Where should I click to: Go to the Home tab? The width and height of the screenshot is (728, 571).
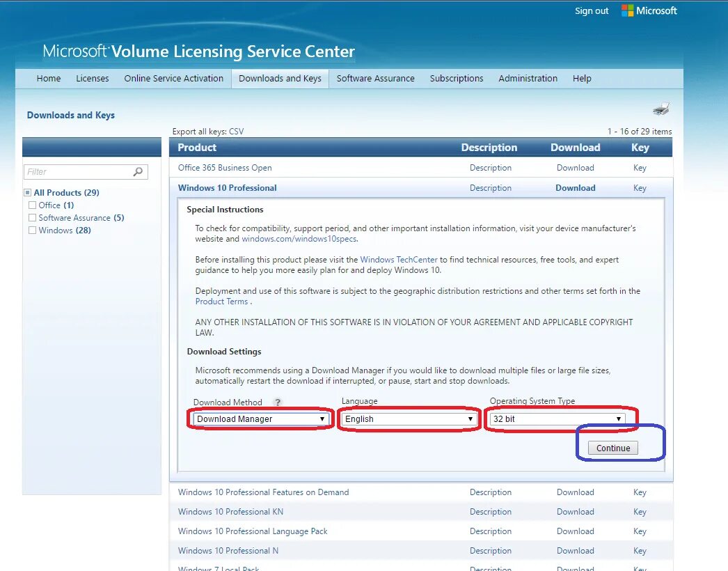point(49,79)
